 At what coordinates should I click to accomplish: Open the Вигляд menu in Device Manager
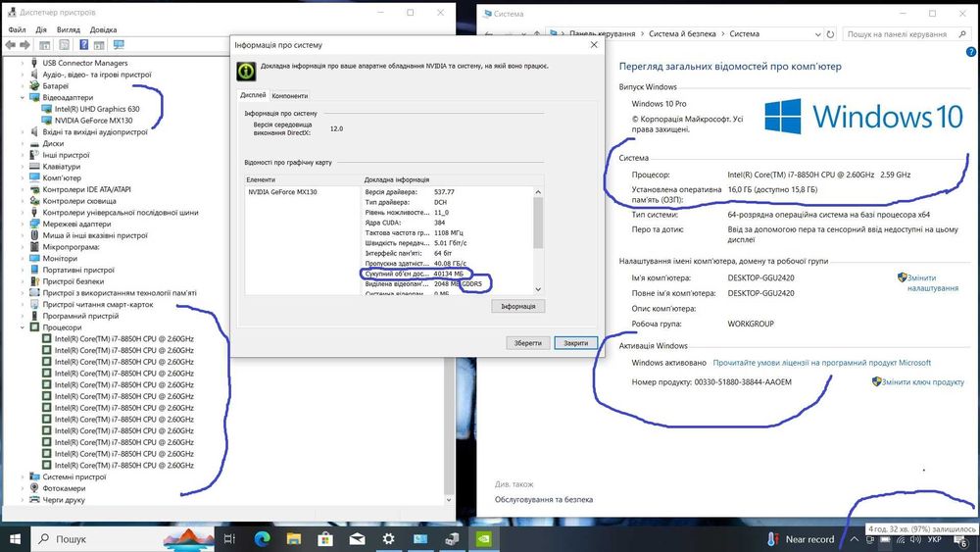[69, 29]
